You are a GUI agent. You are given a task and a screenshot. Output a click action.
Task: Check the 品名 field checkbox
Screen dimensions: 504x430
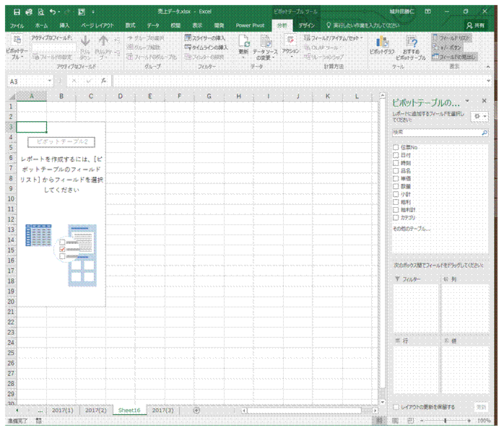pos(396,170)
